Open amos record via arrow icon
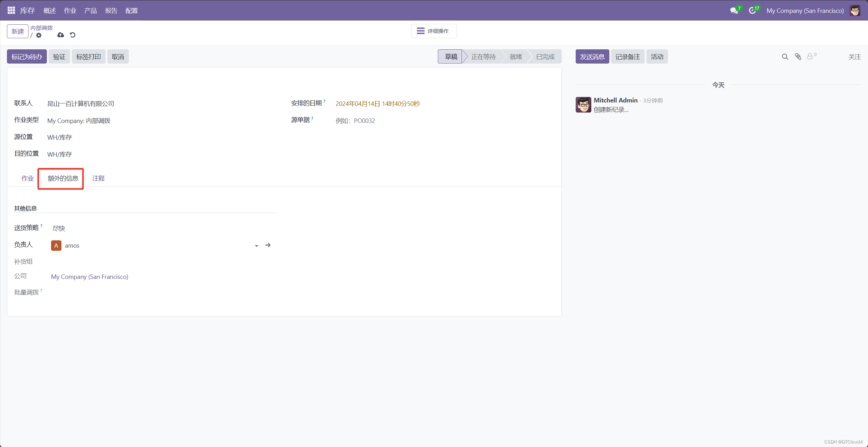 [268, 245]
